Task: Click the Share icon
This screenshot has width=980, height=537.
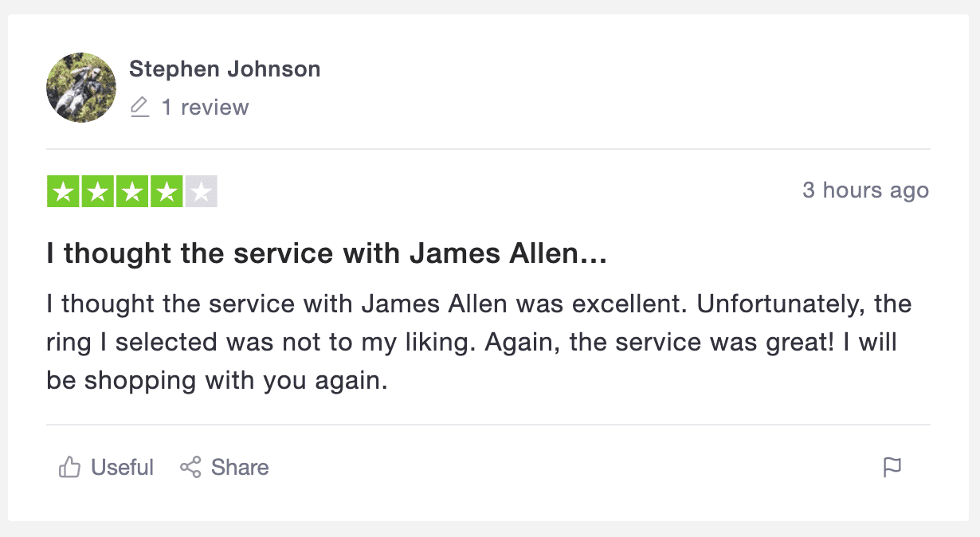Action: [190, 467]
